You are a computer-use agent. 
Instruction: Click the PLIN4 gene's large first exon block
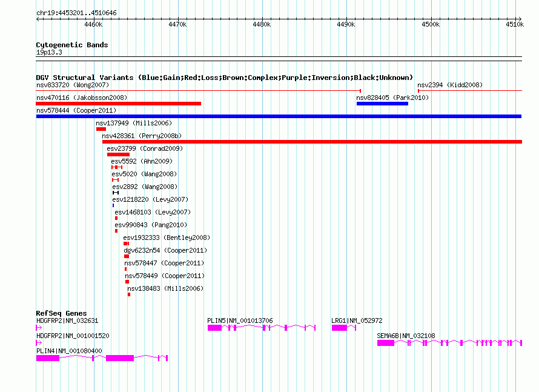click(48, 358)
